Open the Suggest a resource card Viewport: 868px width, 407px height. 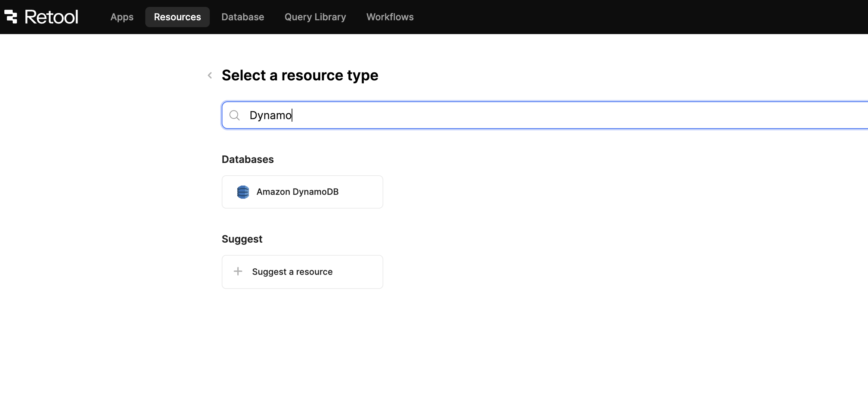click(x=302, y=272)
